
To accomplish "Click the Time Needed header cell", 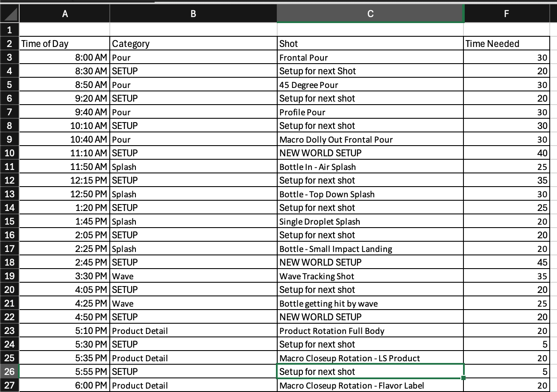I will 506,44.
